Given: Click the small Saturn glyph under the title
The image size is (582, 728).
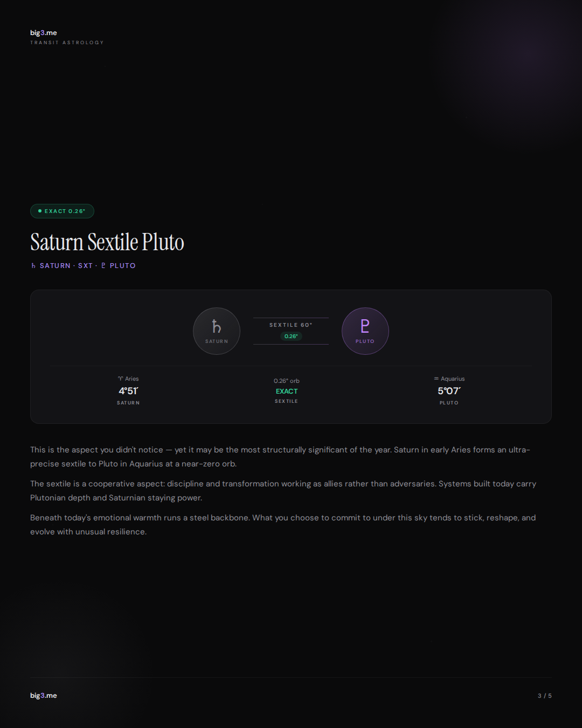Looking at the screenshot, I should (33, 266).
